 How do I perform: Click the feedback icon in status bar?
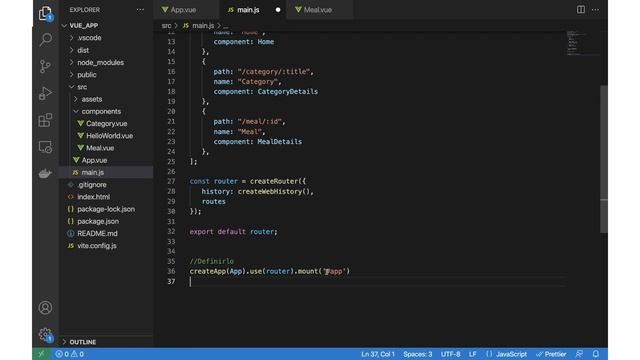579,354
